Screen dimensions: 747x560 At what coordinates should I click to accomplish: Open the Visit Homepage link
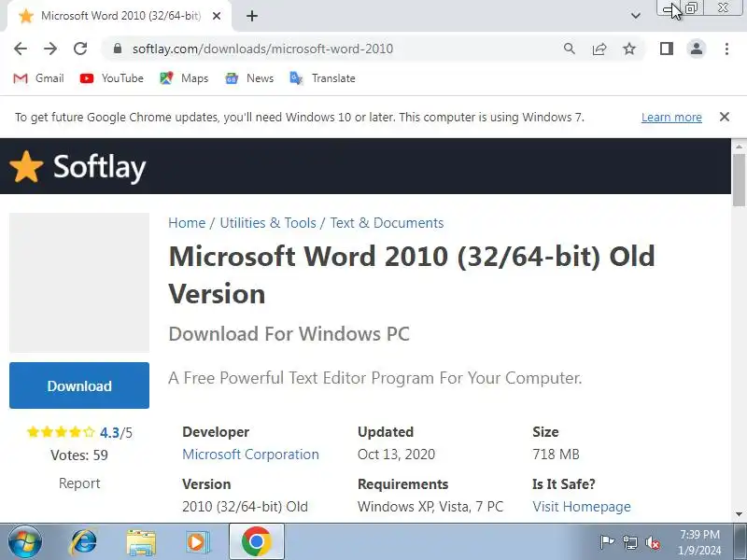coord(581,507)
